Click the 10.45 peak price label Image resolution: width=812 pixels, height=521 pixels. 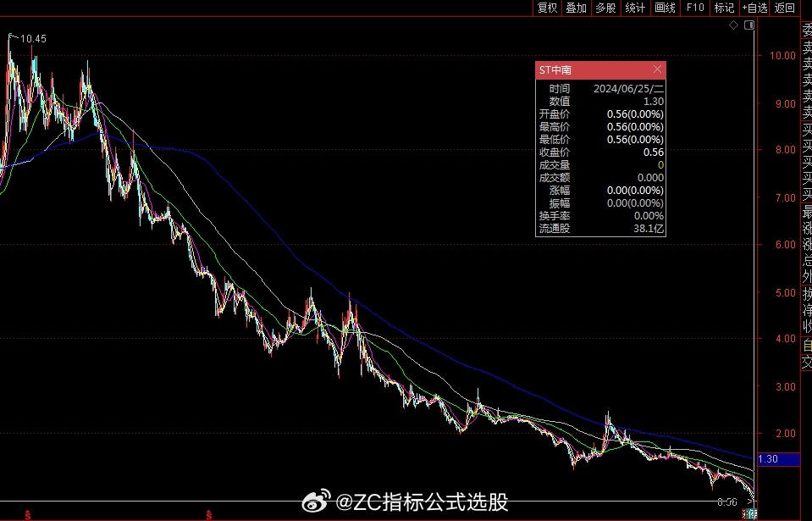coord(33,39)
